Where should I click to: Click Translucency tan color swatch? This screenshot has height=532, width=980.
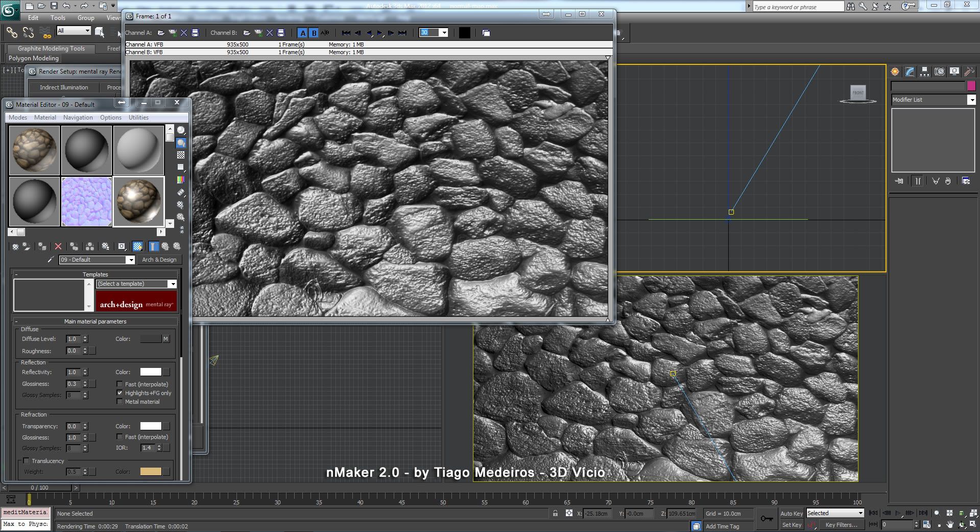pyautogui.click(x=151, y=472)
